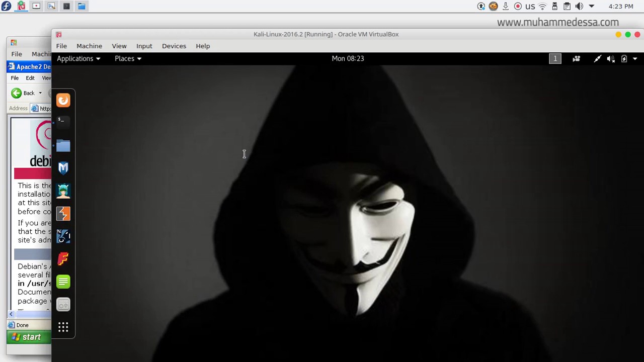Open the Help menu in VirtualBox
The width and height of the screenshot is (644, 362).
point(203,46)
